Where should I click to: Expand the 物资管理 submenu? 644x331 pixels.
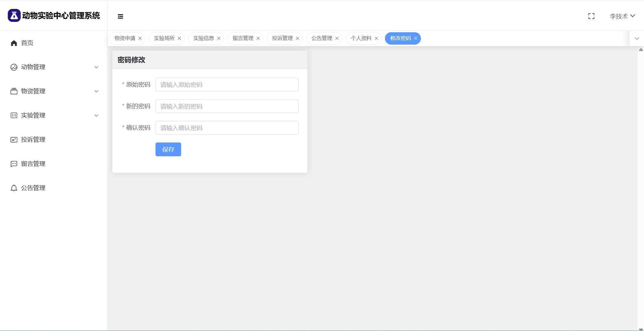96,91
